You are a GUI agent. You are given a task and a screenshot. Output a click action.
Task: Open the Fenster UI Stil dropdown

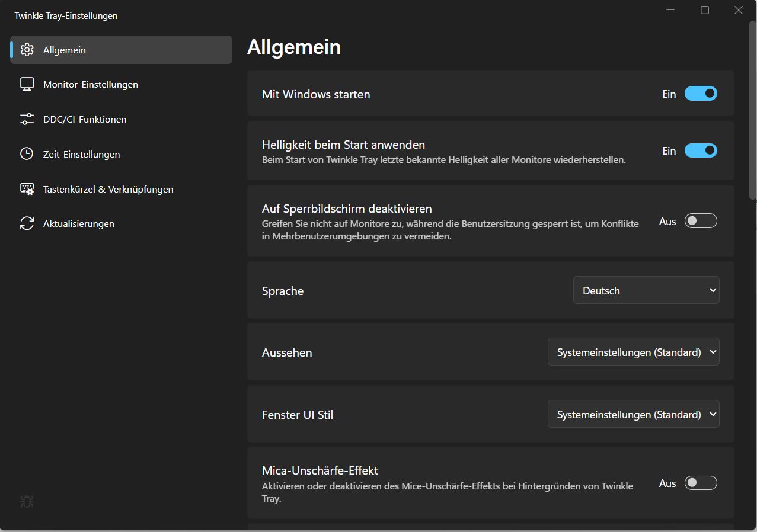click(x=633, y=414)
